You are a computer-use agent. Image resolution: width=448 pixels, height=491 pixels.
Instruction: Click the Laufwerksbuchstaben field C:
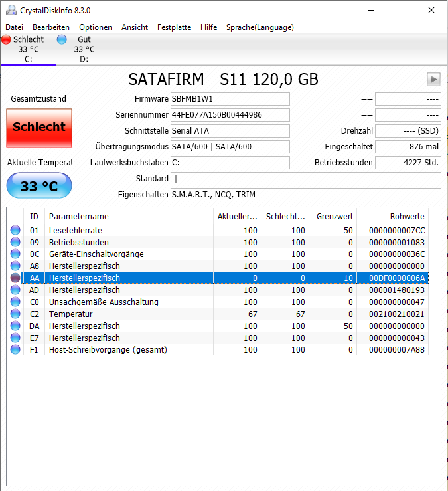point(230,163)
